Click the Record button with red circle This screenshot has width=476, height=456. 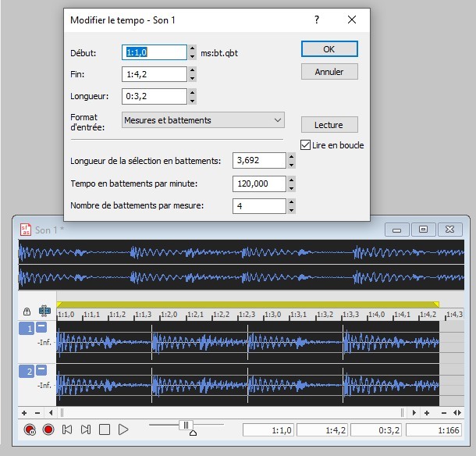48,429
